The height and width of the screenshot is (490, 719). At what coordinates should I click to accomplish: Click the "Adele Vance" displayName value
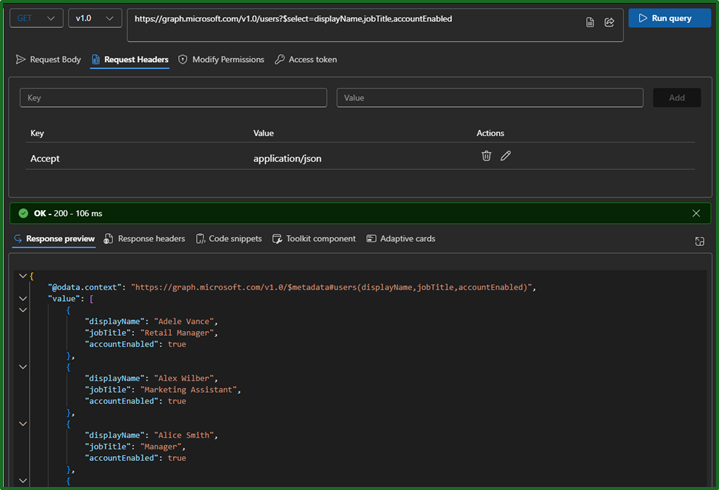[x=184, y=321]
